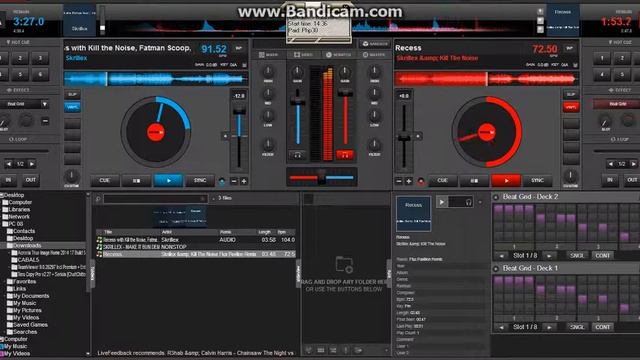
Task: Click the right channel volume fader
Action: (345, 93)
